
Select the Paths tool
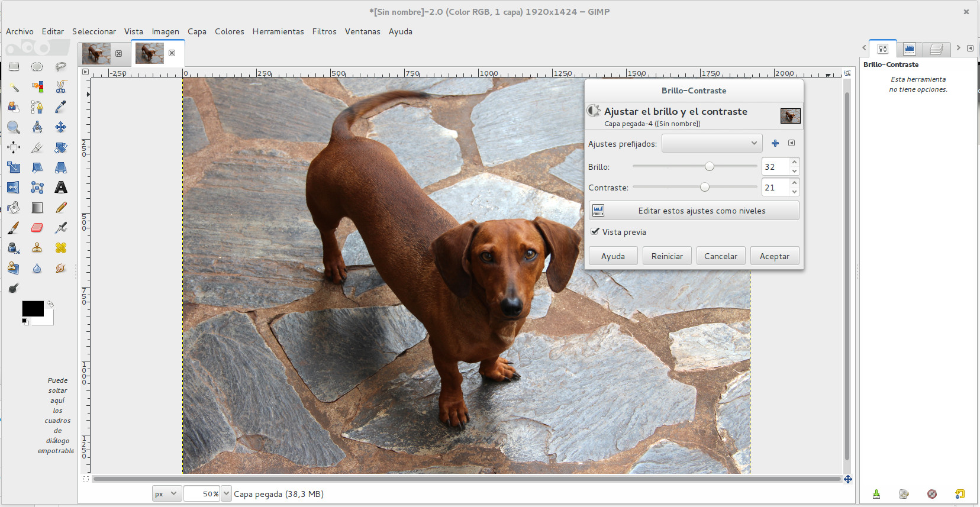37,107
